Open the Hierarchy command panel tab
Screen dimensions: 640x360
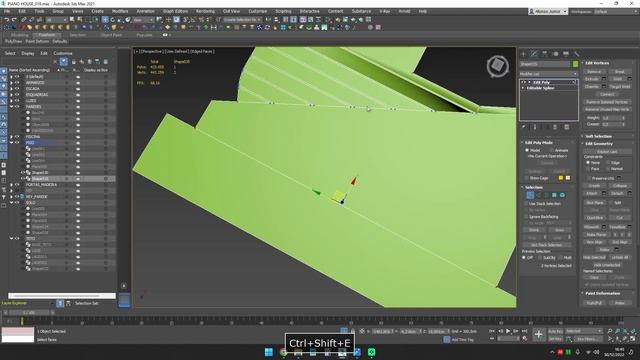544,54
